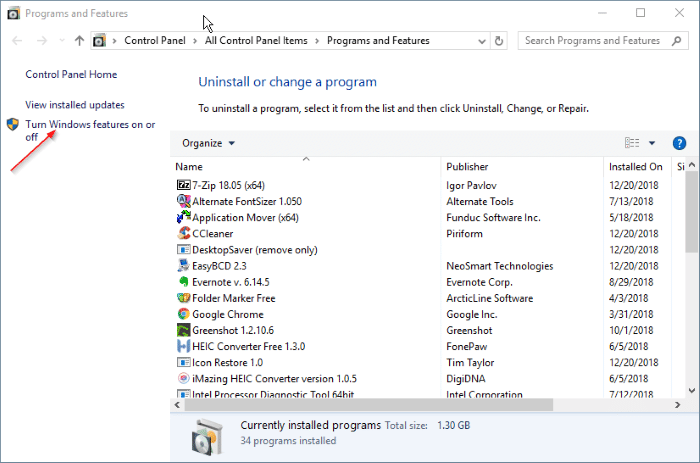Expand the chevron before Control Panel
Image resolution: width=700 pixels, height=463 pixels.
click(x=114, y=41)
